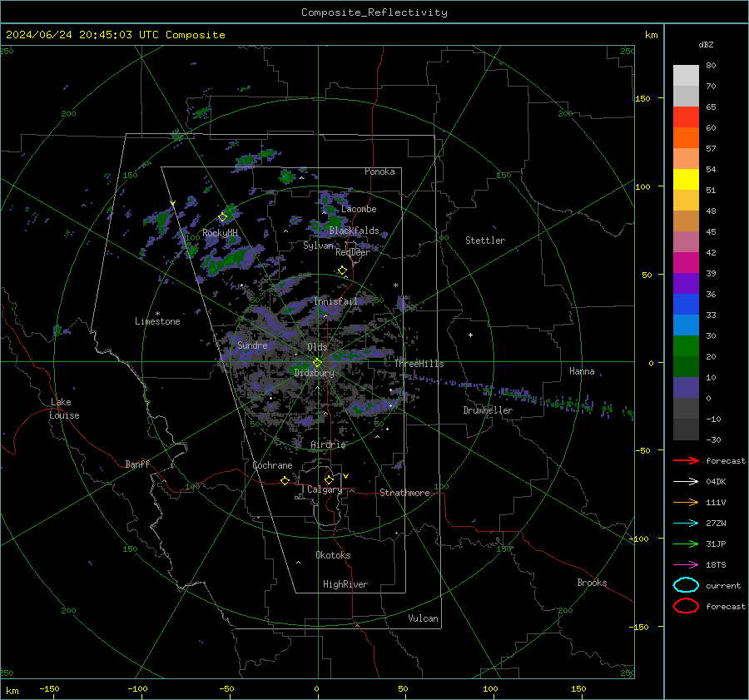This screenshot has height=700, width=749.
Task: Click the Lake Louise label
Action: (64, 409)
